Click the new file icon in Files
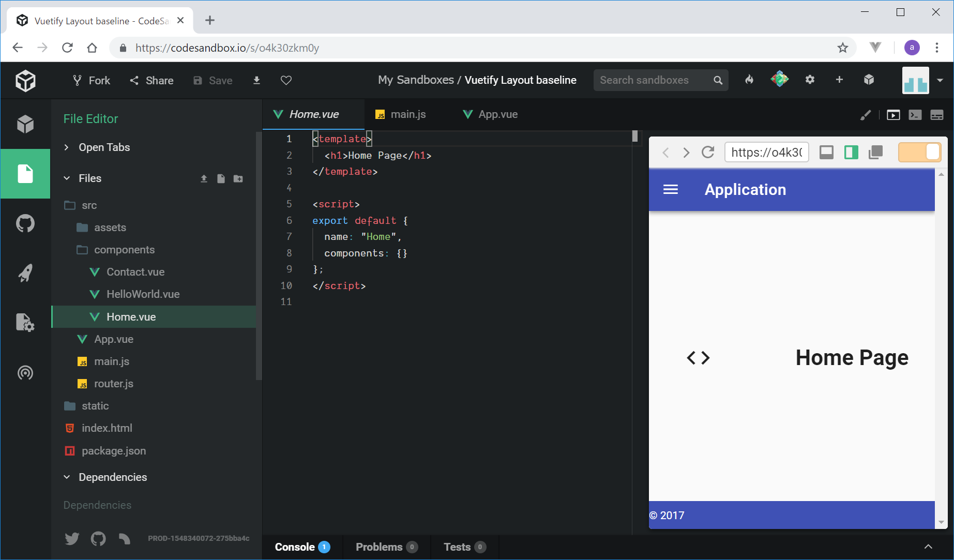 [x=221, y=178]
